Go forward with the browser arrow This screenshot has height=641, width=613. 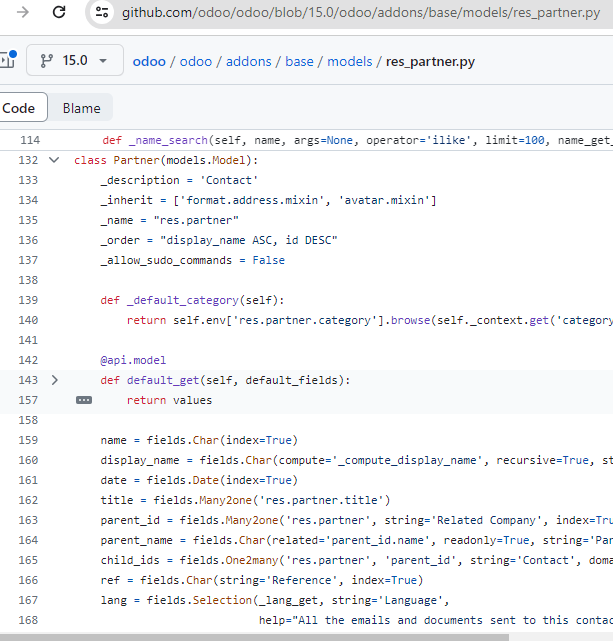(23, 12)
